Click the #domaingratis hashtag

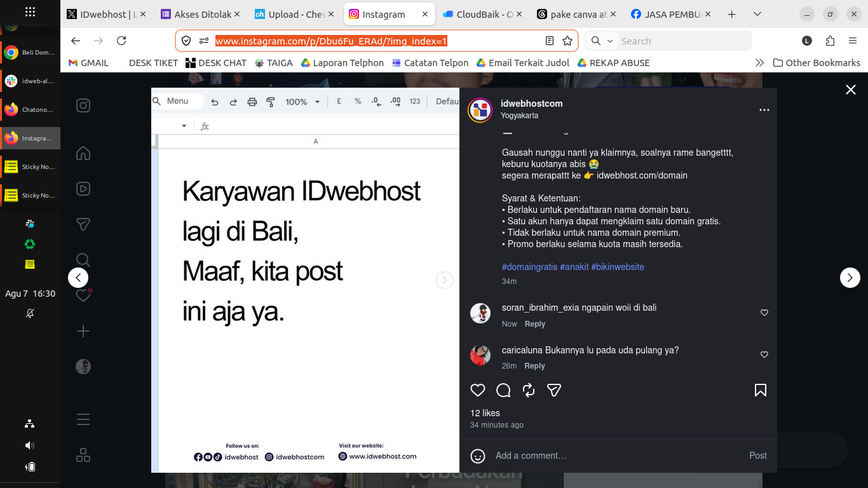pos(529,267)
